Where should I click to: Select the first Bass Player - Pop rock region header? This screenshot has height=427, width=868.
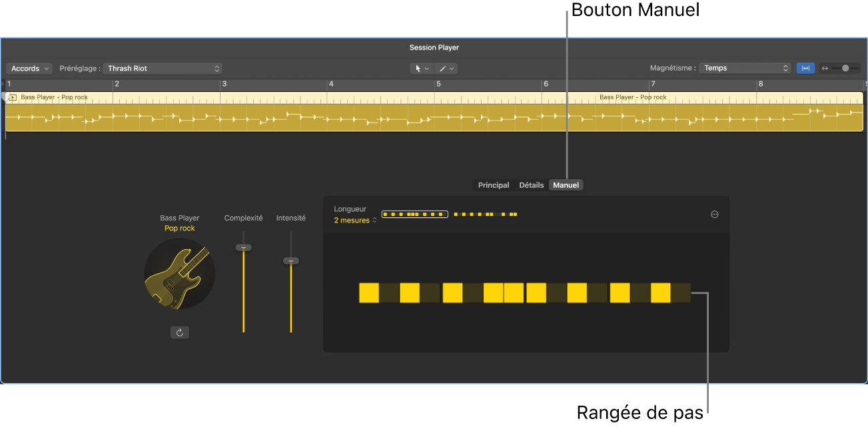click(x=55, y=97)
